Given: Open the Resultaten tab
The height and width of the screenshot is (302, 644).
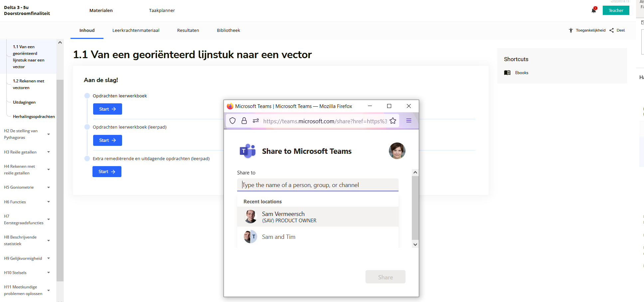Looking at the screenshot, I should coord(188,30).
